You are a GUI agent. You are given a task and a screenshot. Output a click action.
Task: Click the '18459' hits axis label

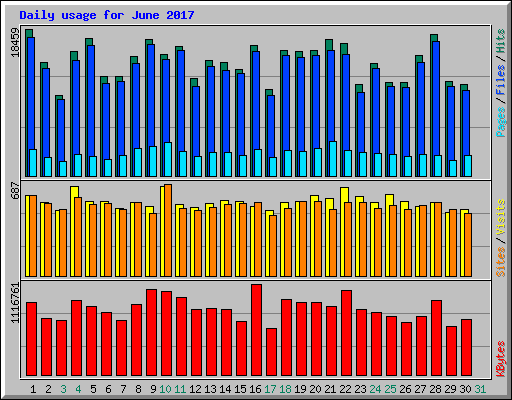pyautogui.click(x=15, y=42)
